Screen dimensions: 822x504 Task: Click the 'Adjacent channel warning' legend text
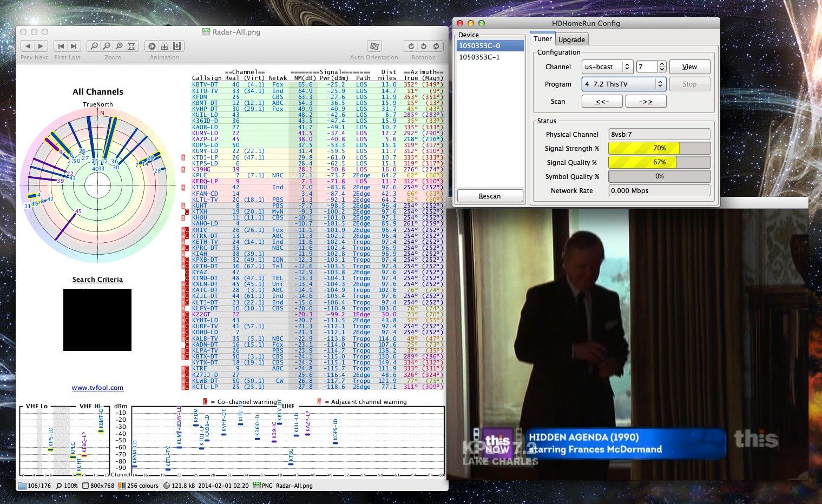click(x=369, y=402)
